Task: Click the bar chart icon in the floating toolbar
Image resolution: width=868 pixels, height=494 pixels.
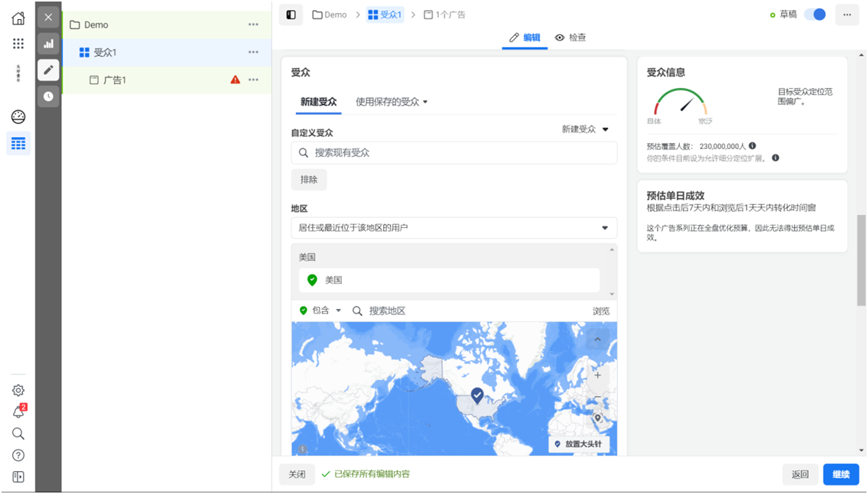Action: tap(47, 44)
